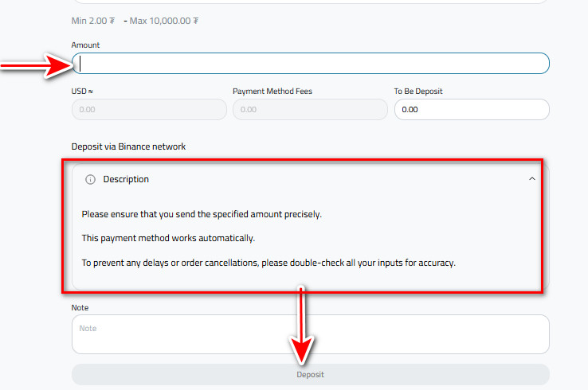The width and height of the screenshot is (588, 390).
Task: Click the partially visible field above the limits
Action: pyautogui.click(x=310, y=2)
